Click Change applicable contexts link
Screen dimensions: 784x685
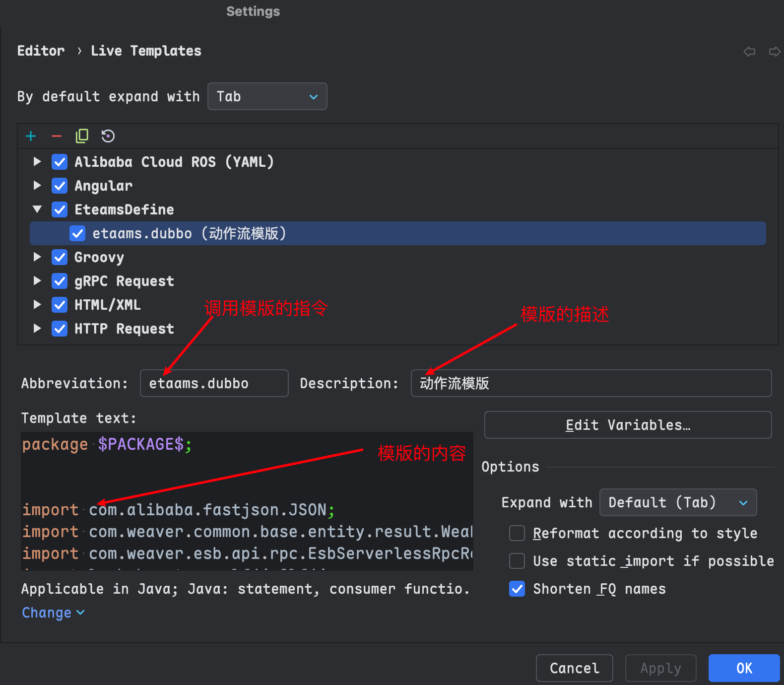[x=53, y=613]
